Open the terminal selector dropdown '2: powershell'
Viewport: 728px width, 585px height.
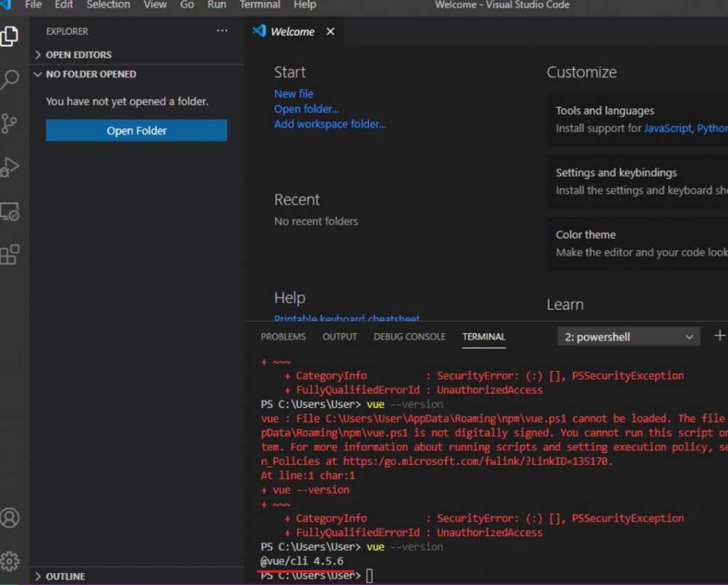628,337
